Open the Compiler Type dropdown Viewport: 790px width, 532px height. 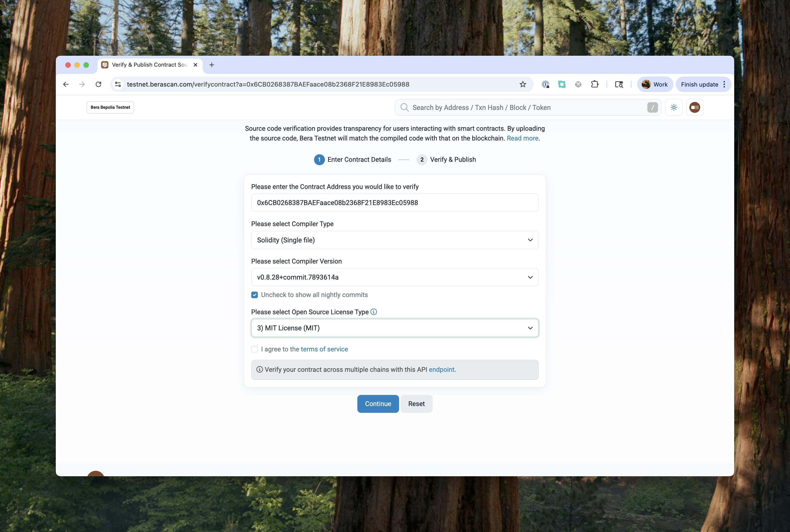click(x=395, y=240)
